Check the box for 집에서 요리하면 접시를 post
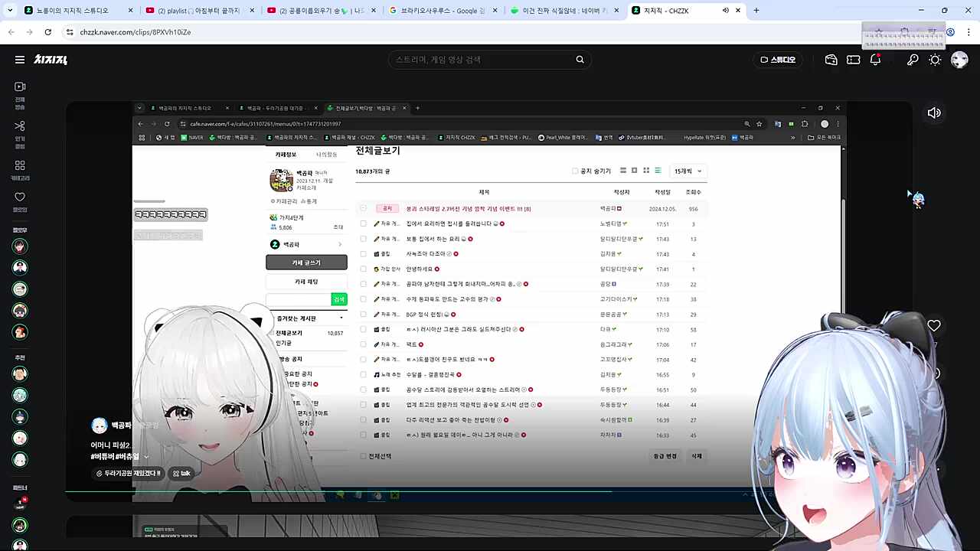The width and height of the screenshot is (980, 551). click(363, 223)
